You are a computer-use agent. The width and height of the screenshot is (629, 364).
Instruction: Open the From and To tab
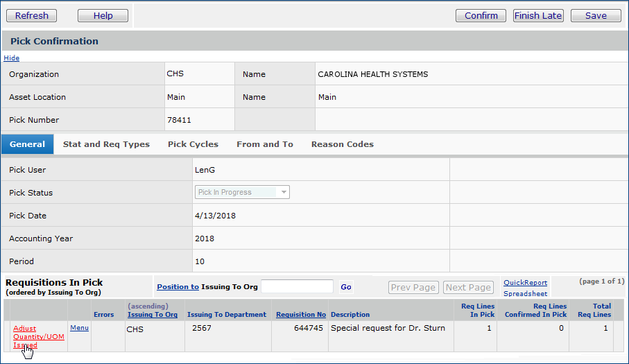(x=264, y=144)
